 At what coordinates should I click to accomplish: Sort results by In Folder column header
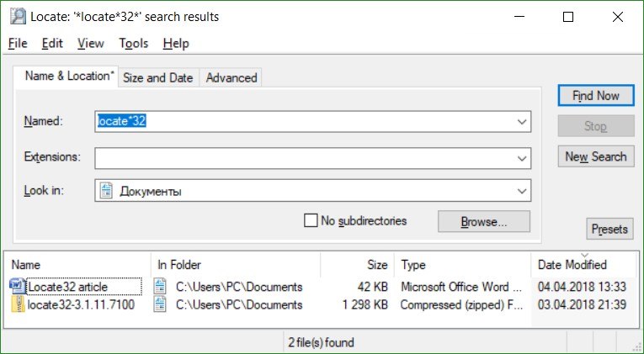coord(236,265)
